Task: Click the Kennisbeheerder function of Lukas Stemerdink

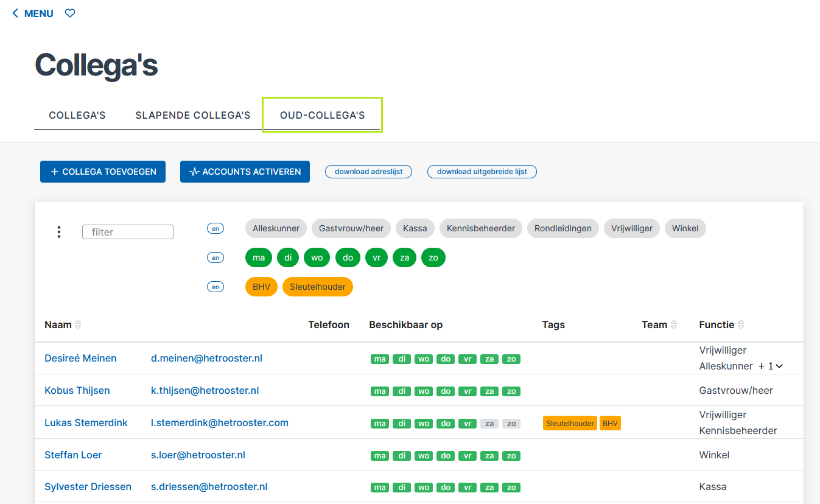Action: coord(738,430)
